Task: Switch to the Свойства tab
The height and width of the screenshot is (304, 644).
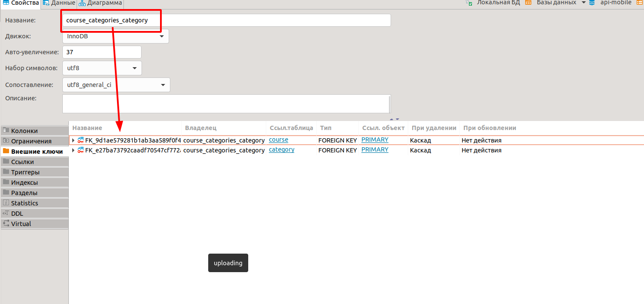Action: click(x=21, y=3)
